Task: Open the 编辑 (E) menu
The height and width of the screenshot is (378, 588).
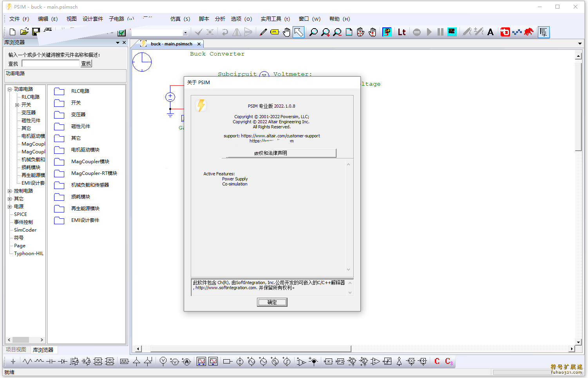Action: coord(48,19)
